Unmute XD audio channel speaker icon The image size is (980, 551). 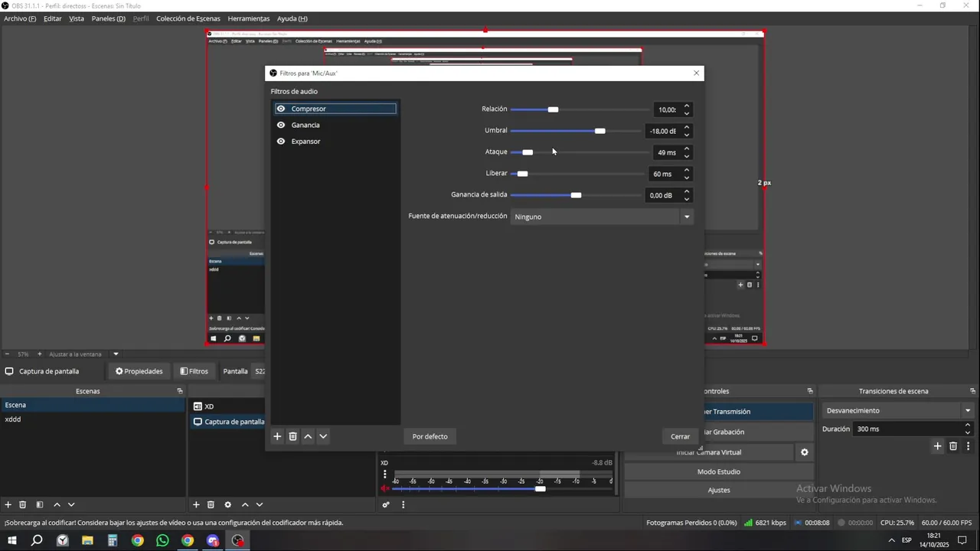click(385, 488)
